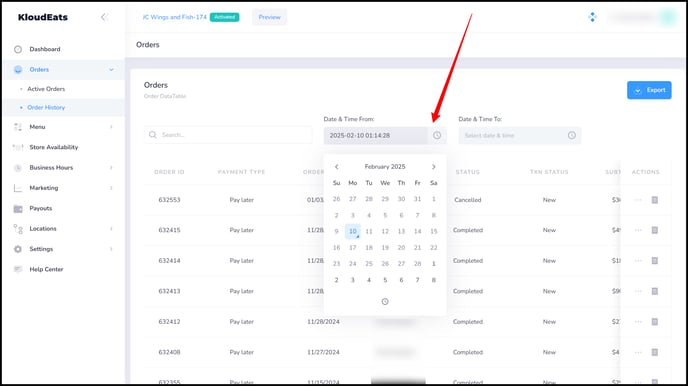The image size is (688, 386).
Task: Open the Dashboard page
Action: [x=45, y=49]
